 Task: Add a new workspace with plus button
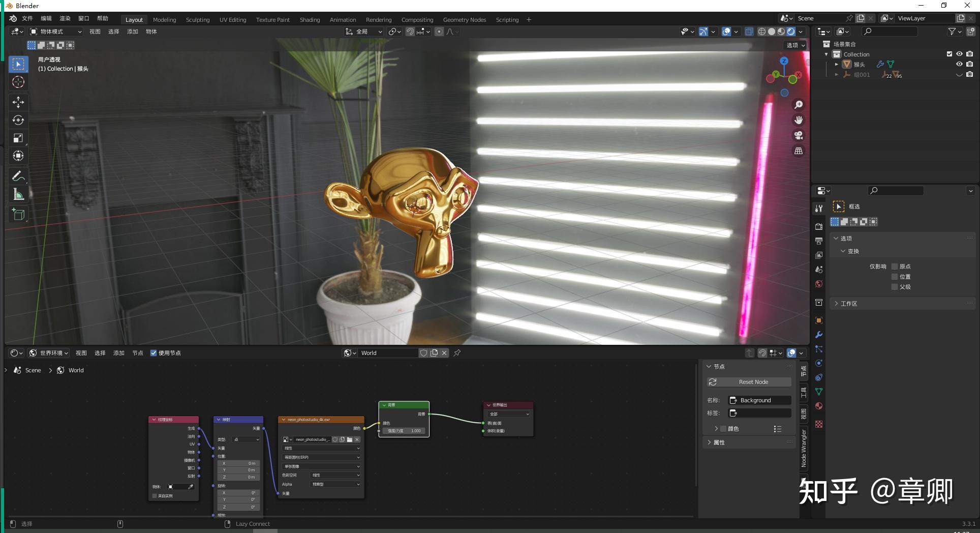pyautogui.click(x=529, y=20)
